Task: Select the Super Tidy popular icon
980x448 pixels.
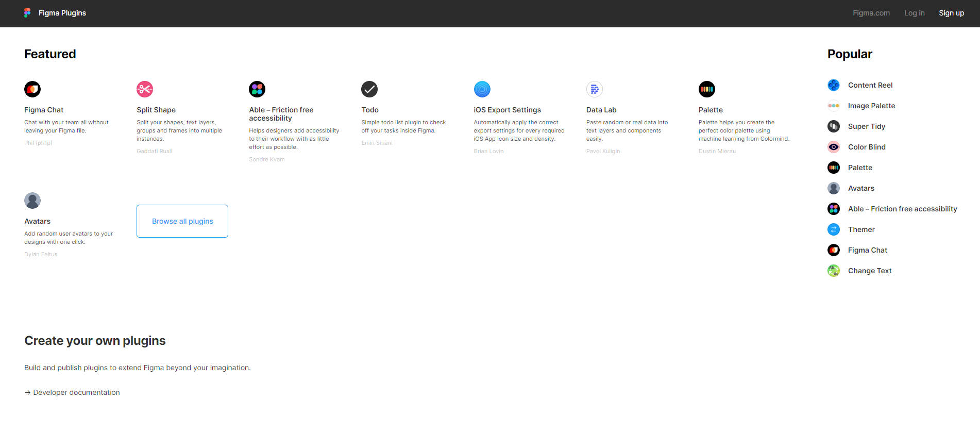Action: tap(833, 126)
